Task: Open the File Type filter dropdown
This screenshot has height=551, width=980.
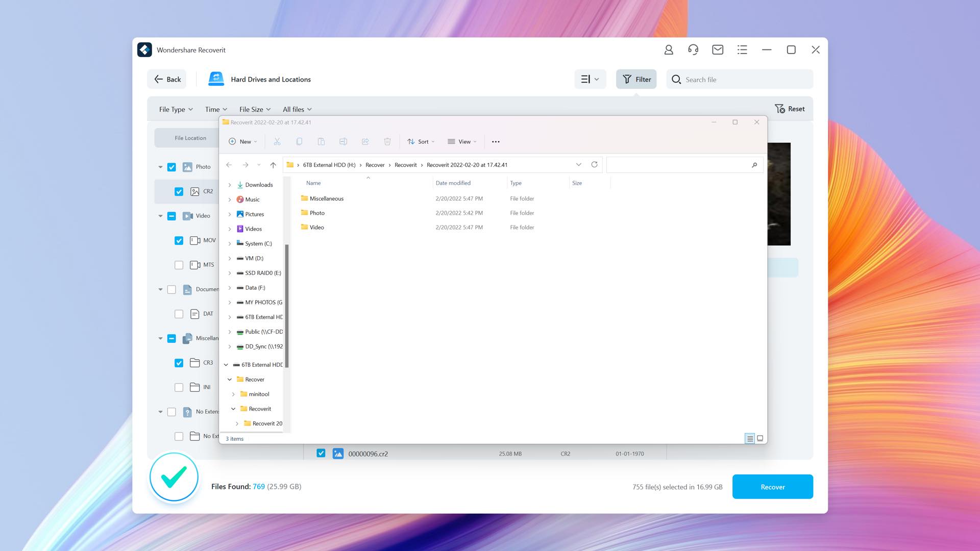Action: tap(176, 109)
